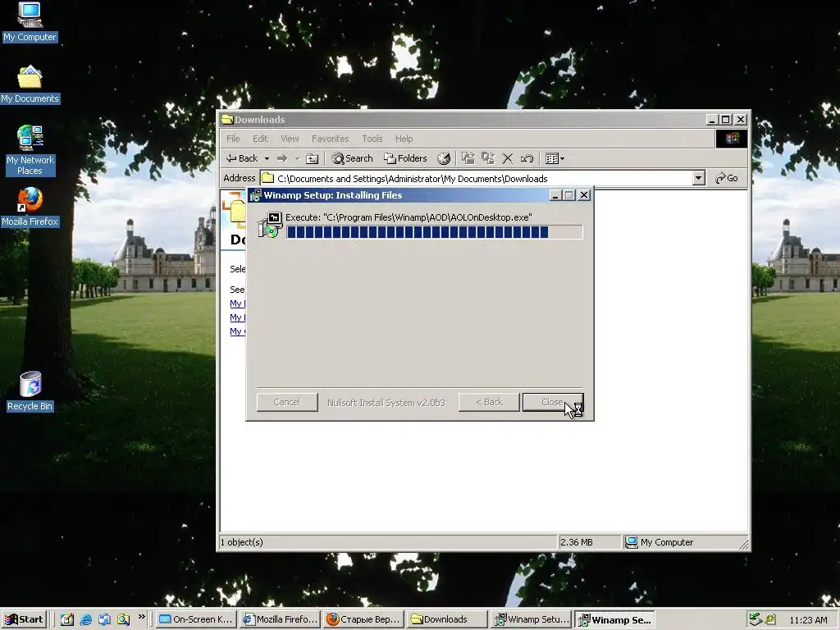
Task: Click the Copy To icon in toolbar
Action: tap(487, 158)
